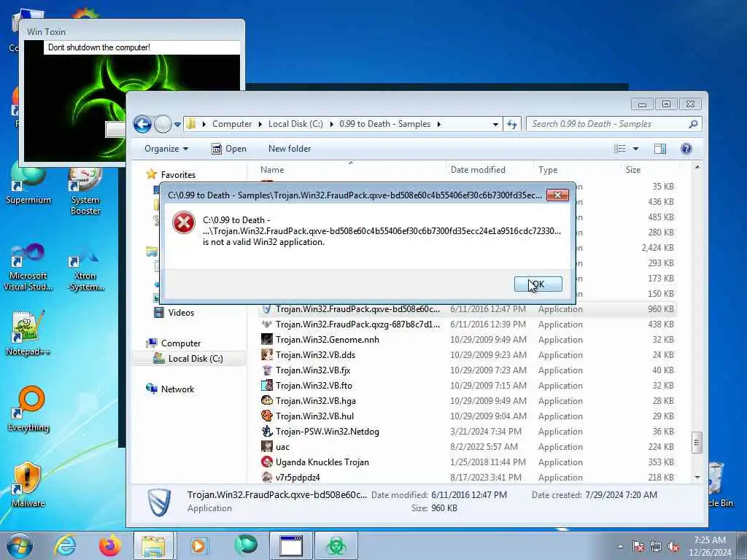Refresh the Explorer folder view
The width and height of the screenshot is (747, 560).
[512, 124]
